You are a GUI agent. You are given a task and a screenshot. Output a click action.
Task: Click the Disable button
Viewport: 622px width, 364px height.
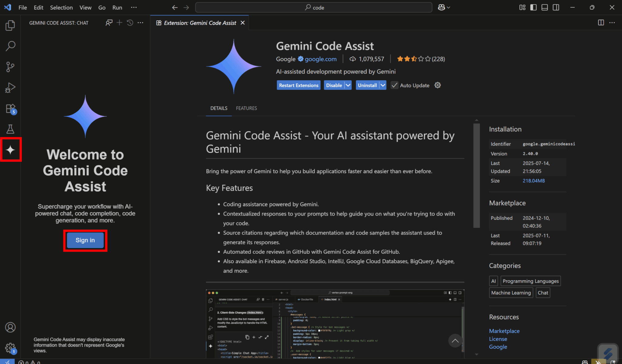pyautogui.click(x=334, y=85)
